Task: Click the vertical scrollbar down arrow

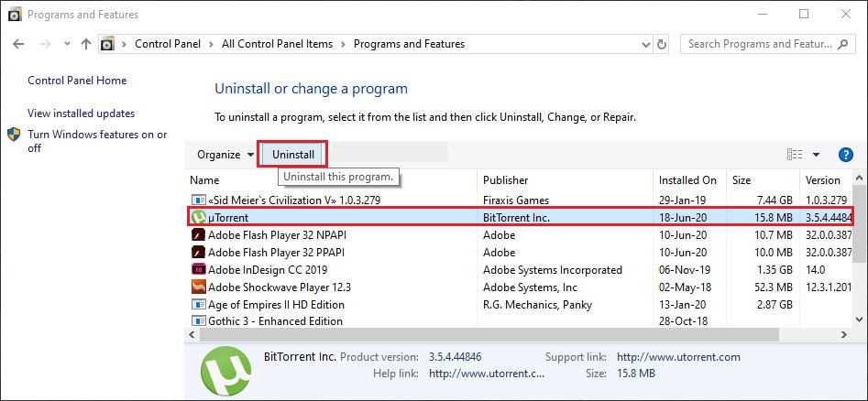Action: pyautogui.click(x=859, y=320)
